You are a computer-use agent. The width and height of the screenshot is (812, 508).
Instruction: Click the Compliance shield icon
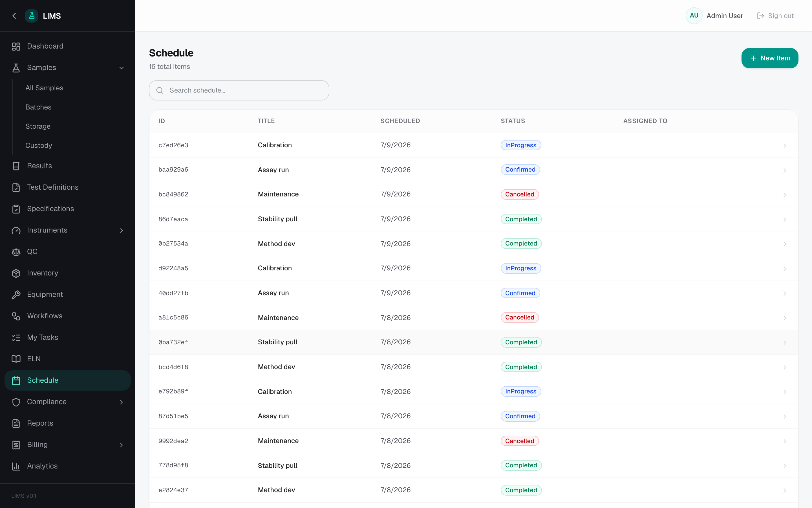16,402
